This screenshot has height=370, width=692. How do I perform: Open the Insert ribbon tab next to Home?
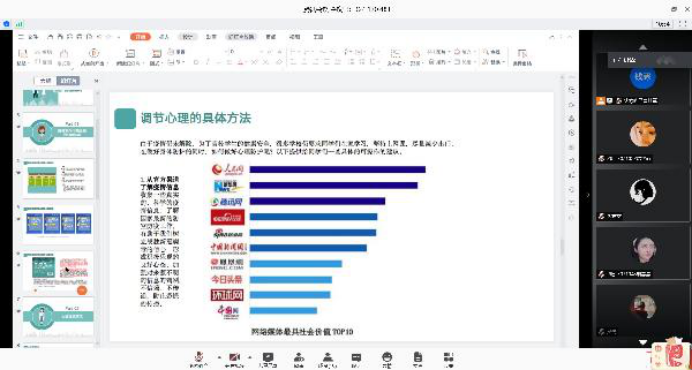164,37
